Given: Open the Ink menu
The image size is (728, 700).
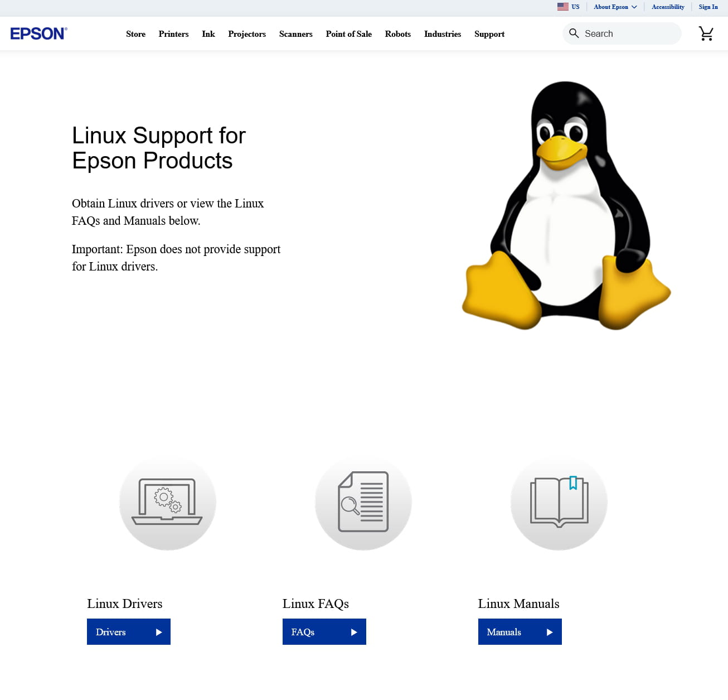Looking at the screenshot, I should point(208,34).
